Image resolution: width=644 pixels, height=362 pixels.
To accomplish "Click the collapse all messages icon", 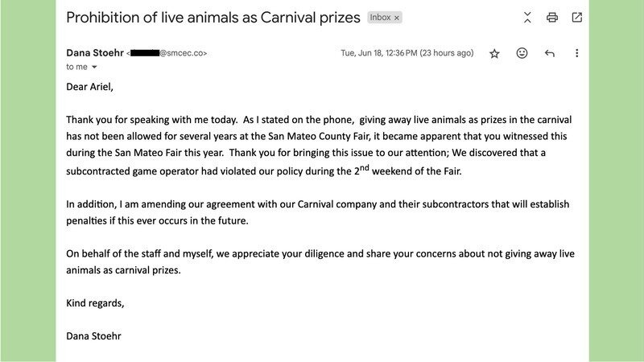I will pos(527,17).
